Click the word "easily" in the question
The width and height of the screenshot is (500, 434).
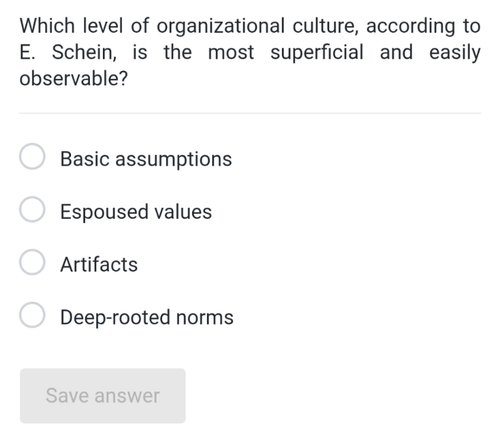coord(455,53)
